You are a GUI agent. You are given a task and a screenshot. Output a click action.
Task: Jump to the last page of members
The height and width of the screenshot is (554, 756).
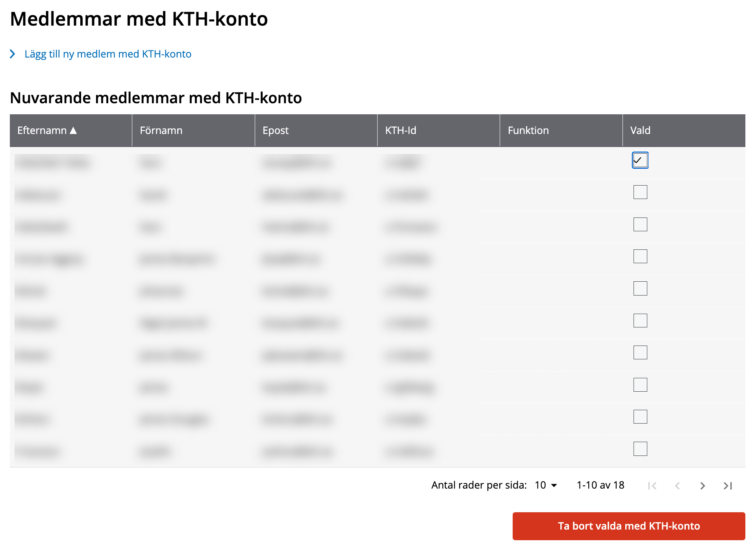tap(728, 486)
